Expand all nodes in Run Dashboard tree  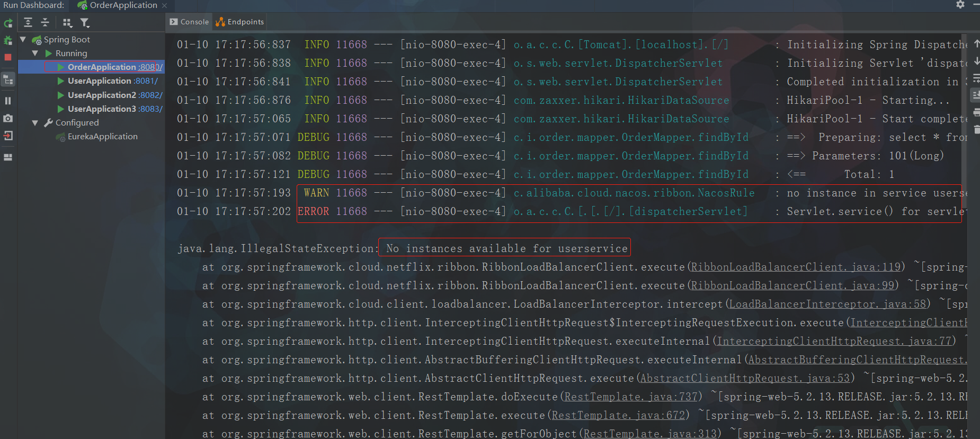[x=28, y=22]
